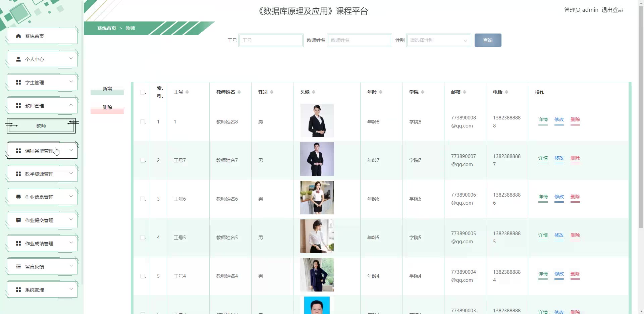Check the row checkbox for 教师姓名8
The image size is (644, 314).
click(143, 122)
